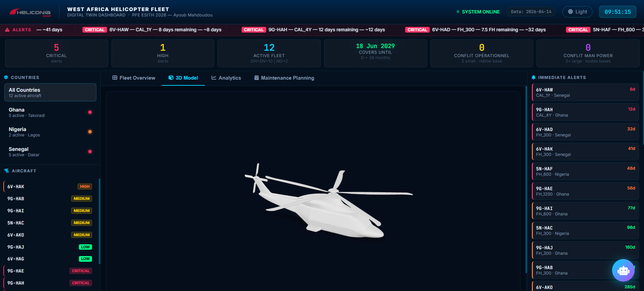
Task: Open the 9G-HAJ FH_300 alert card
Action: (585, 250)
